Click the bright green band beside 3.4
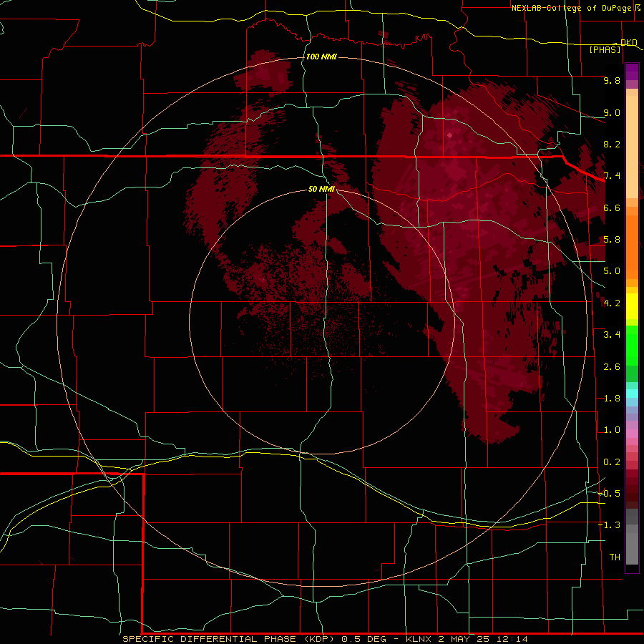The image size is (644, 644). pos(632,345)
